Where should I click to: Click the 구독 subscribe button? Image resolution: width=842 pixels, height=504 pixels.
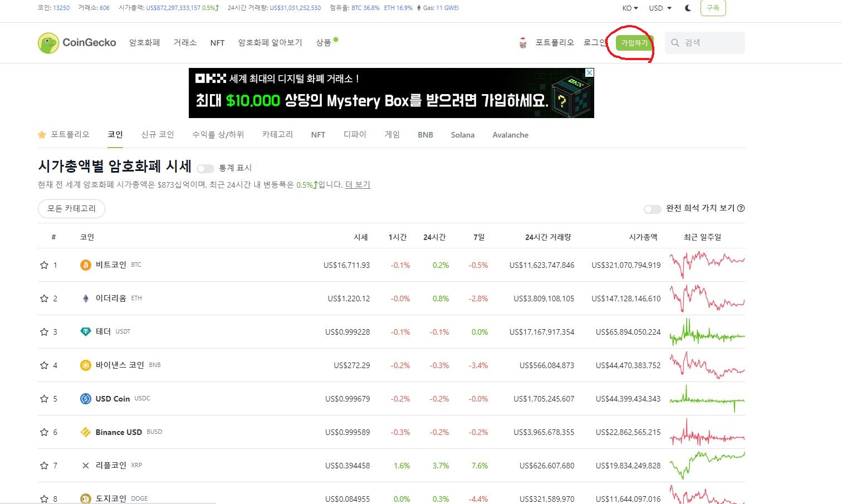coord(713,8)
